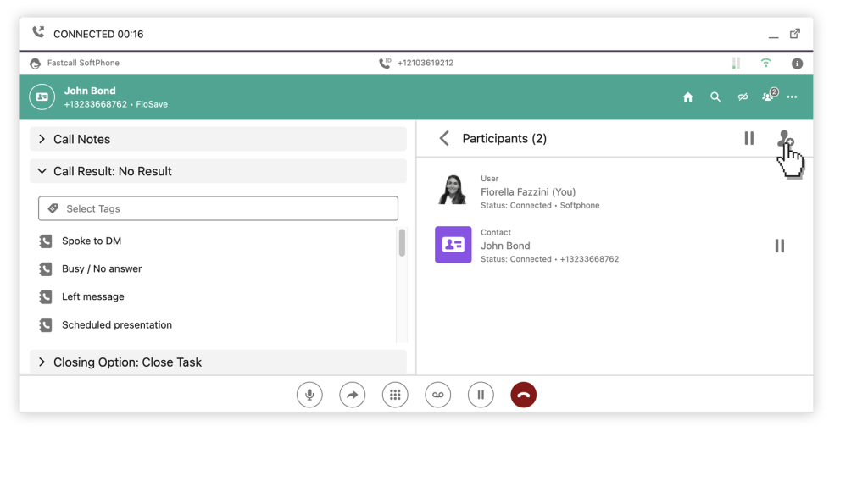Expand the Call Notes section
Screen dimensions: 868x498
tap(218, 139)
